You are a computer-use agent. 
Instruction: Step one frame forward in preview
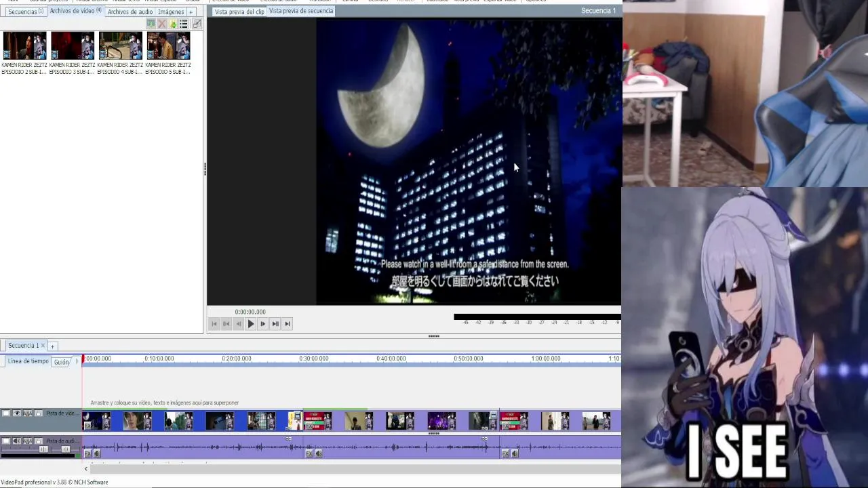tap(263, 324)
